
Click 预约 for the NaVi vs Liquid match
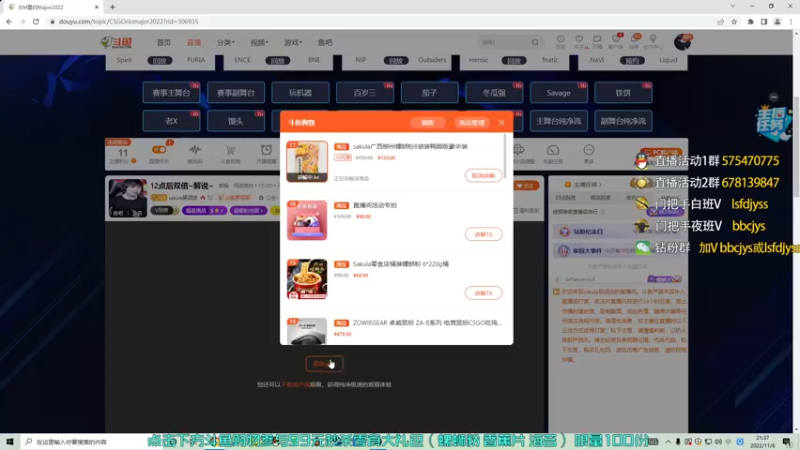(632, 61)
